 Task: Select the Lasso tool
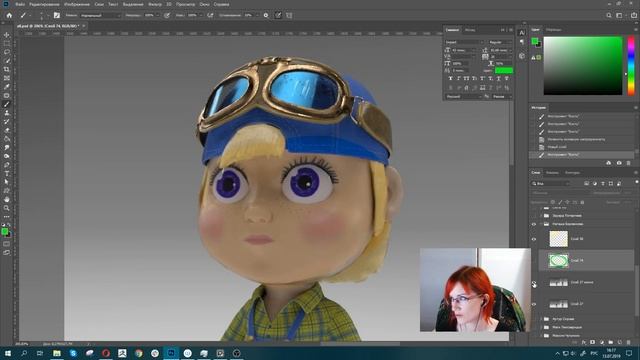(x=7, y=52)
